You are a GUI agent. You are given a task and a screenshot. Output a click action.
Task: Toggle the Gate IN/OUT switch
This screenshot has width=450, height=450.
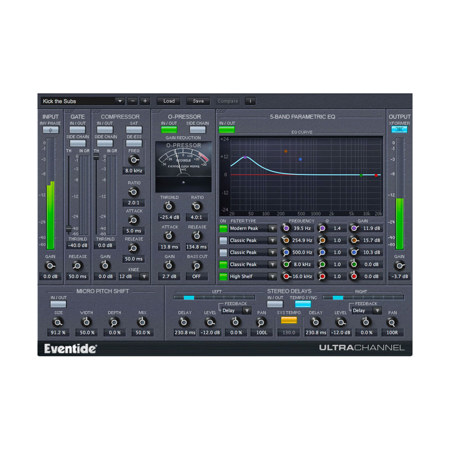pos(77,130)
